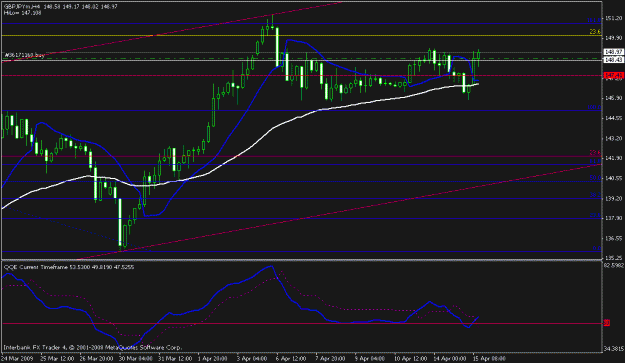Click the magenta 23.6 Fibonacci level label
The image size is (625, 363).
[595, 153]
